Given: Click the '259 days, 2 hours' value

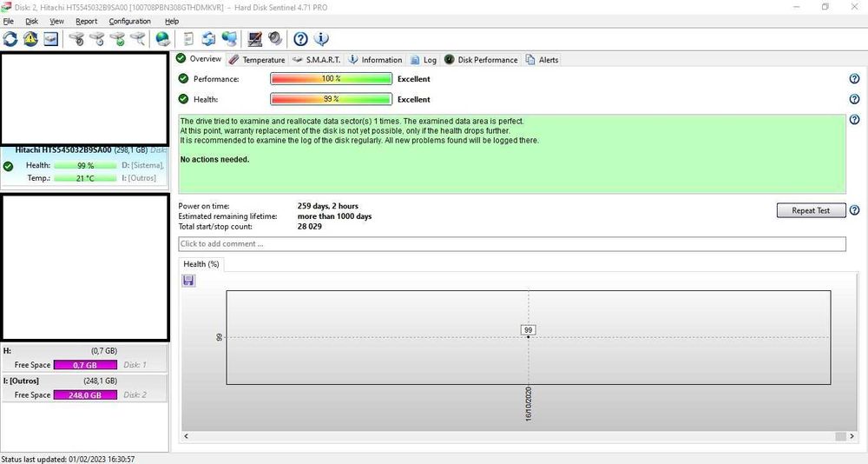Looking at the screenshot, I should (x=328, y=206).
